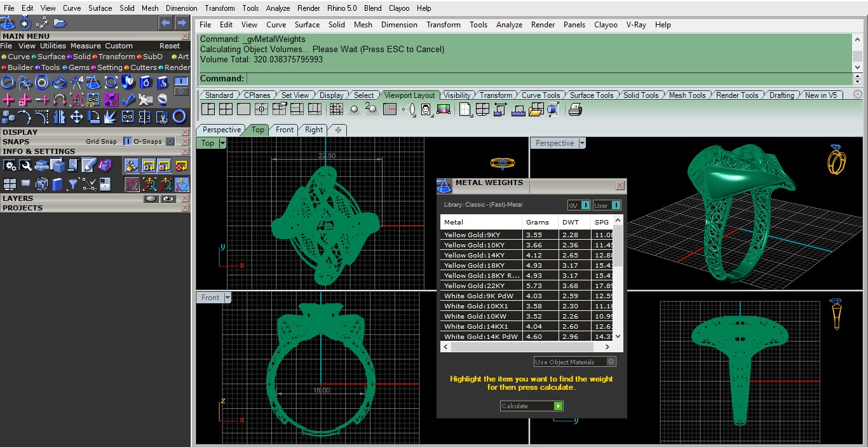This screenshot has width=868, height=447.
Task: Click the blue checkmark tool icon
Action: [x=128, y=100]
